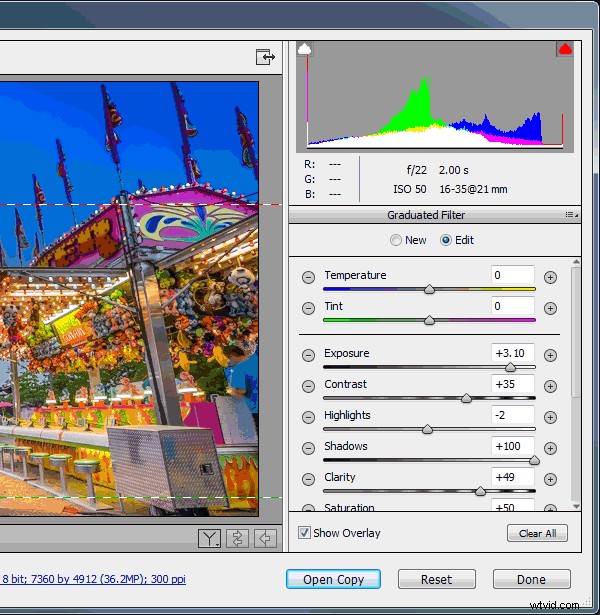This screenshot has width=600, height=615.
Task: Open workflow options link 8 bit 7360 by 4912
Action: tap(94, 579)
